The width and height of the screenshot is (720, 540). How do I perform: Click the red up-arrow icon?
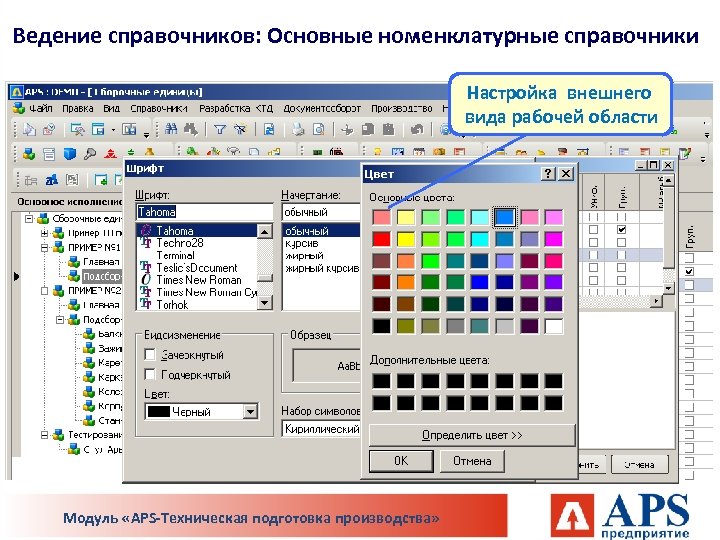tap(110, 153)
